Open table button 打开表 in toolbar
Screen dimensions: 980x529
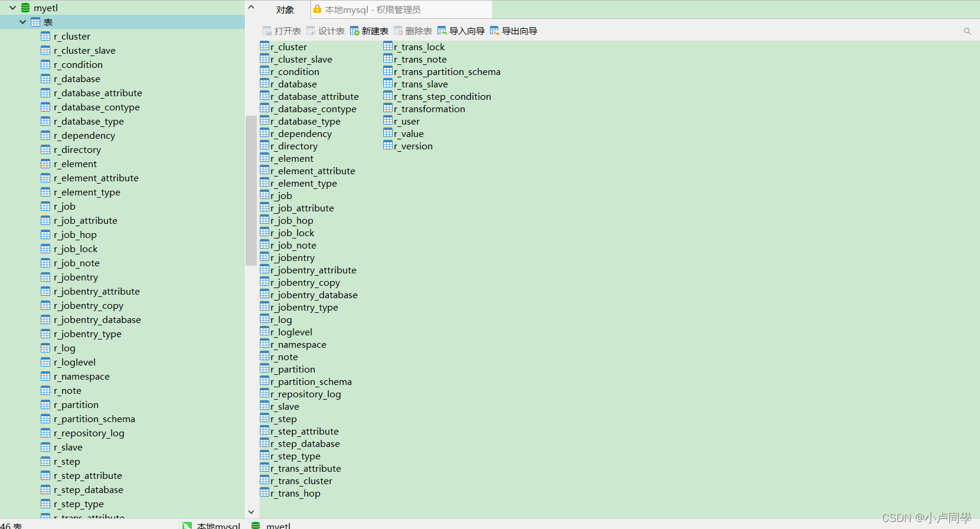(282, 31)
